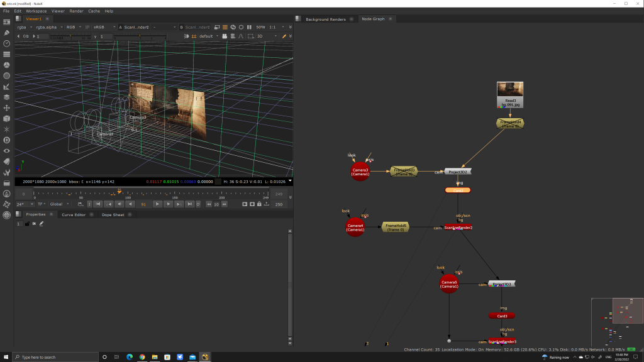This screenshot has height=362, width=644.
Task: Open the Merge nodes layers icon
Action: (x=6, y=97)
